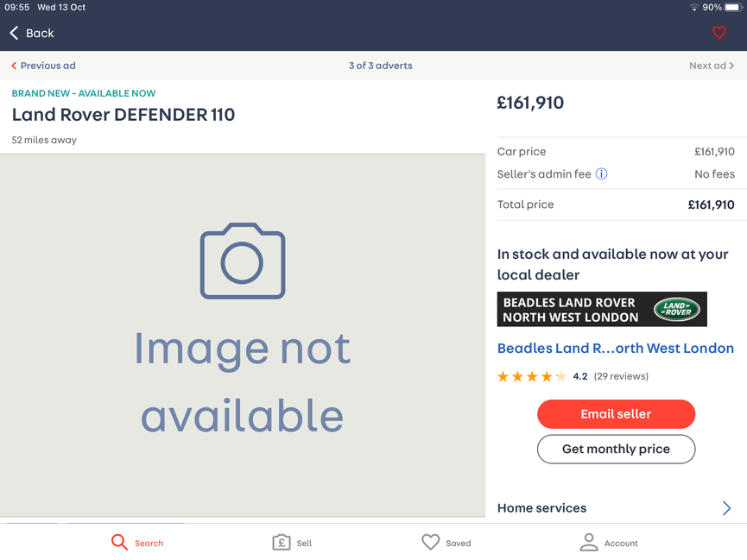Image resolution: width=747 pixels, height=560 pixels.
Task: Open seller's admin fee info icon
Action: point(602,173)
